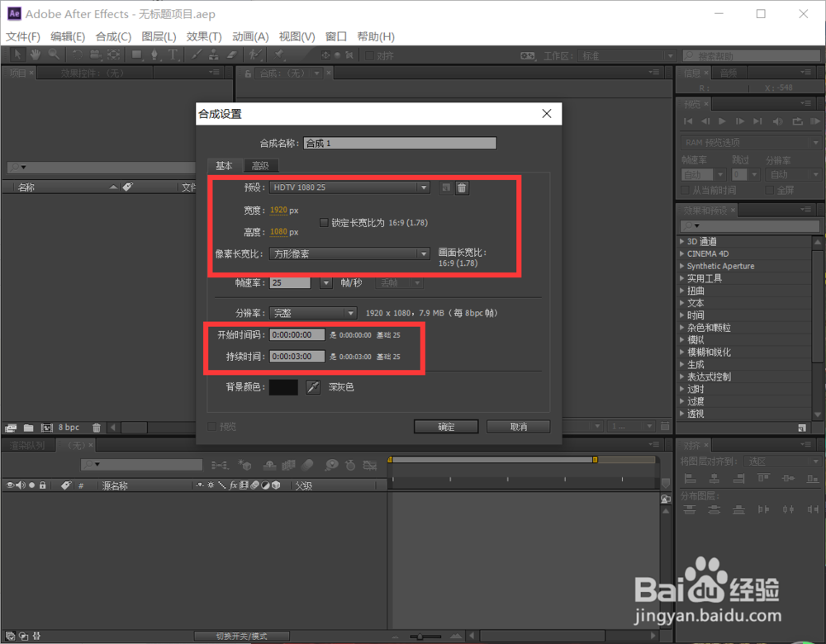
Task: Select the Pen tool
Action: pyautogui.click(x=154, y=54)
